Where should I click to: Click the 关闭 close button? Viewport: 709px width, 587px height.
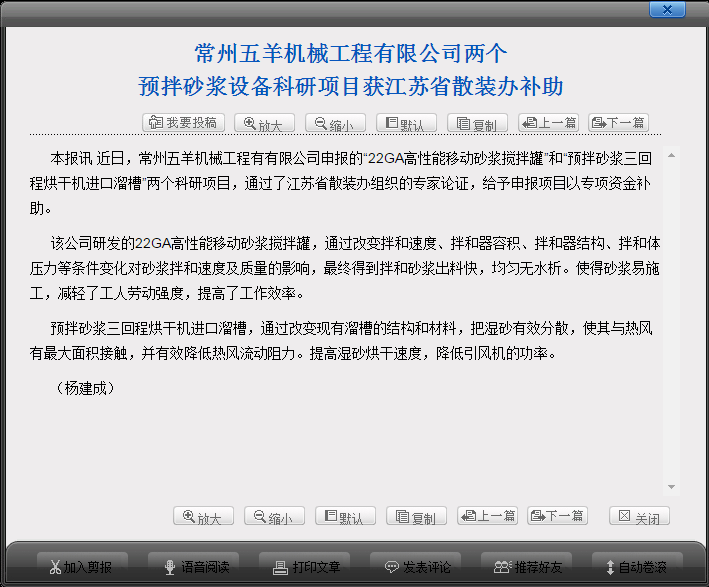(x=639, y=516)
